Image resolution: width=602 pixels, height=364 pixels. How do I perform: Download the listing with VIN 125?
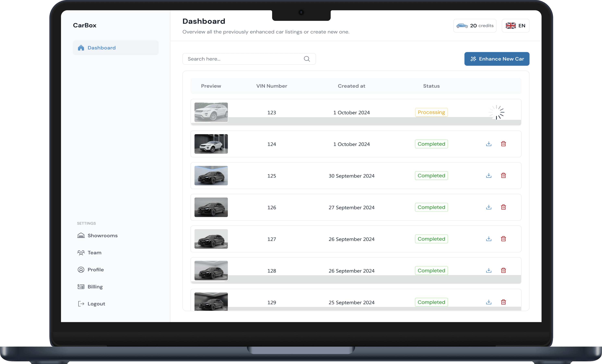pyautogui.click(x=489, y=175)
